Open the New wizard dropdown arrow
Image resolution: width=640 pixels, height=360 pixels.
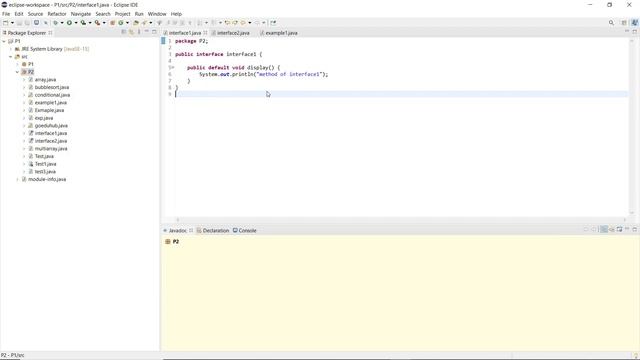(12, 23)
